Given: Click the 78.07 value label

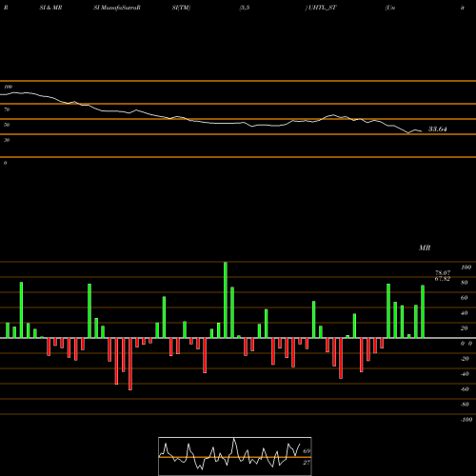Looking at the screenshot, I should (443, 273).
